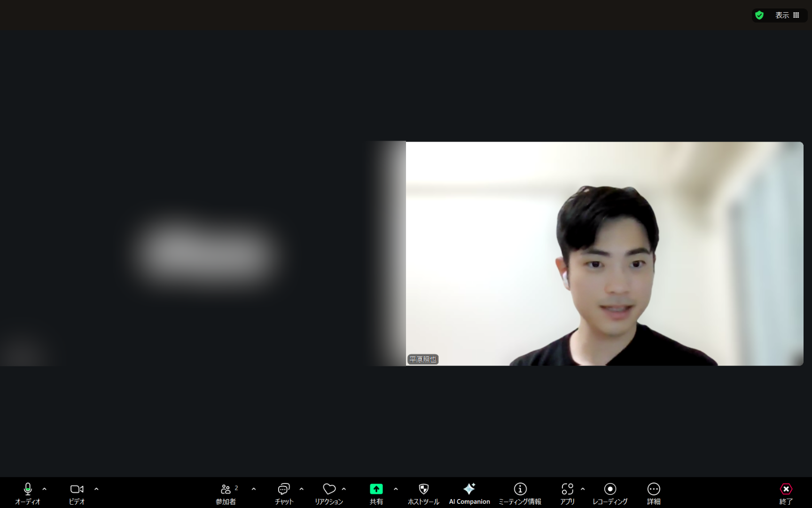Click the green 共有 share screen button
812x508 pixels.
tap(376, 489)
